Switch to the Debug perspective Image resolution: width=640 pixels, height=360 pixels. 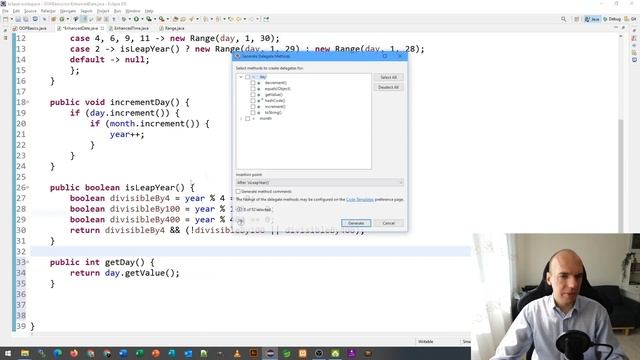(x=612, y=19)
